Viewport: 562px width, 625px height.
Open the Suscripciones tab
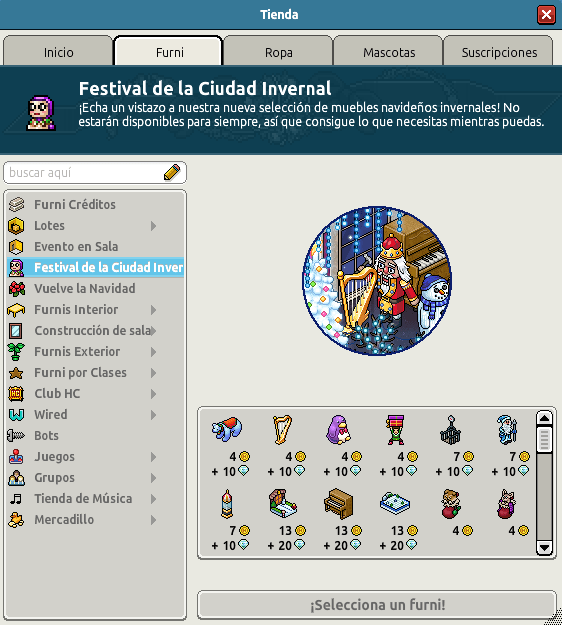[499, 51]
